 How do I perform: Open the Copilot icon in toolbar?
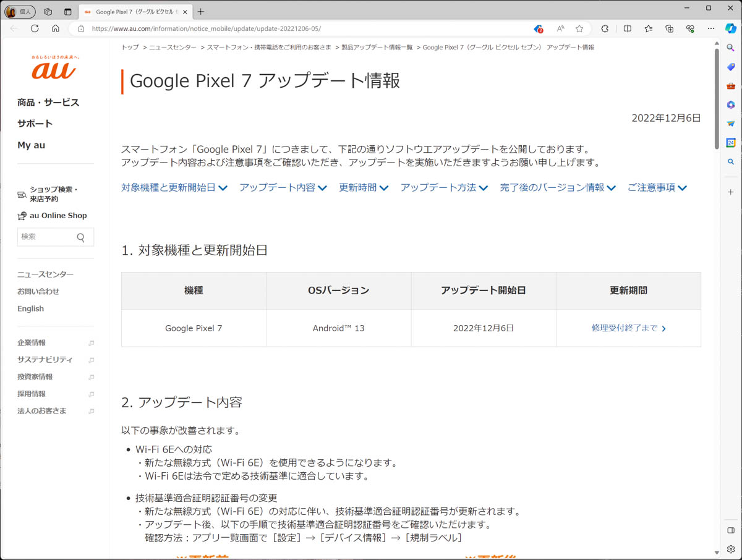[x=731, y=28]
